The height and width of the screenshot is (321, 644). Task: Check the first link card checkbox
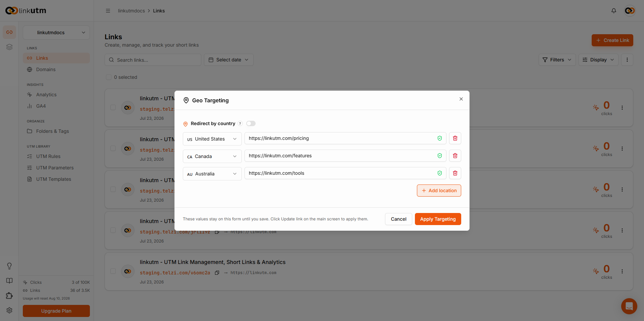pyautogui.click(x=113, y=107)
